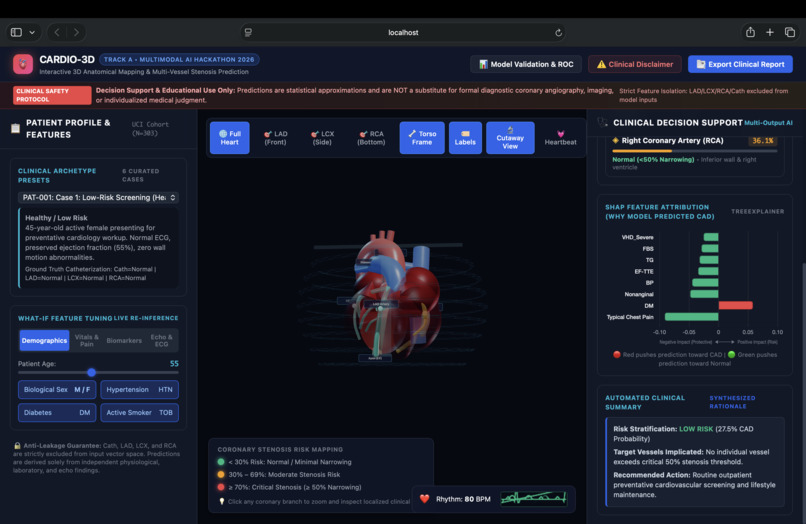Click the LOW RISK stratification text
806x524 pixels.
click(x=696, y=429)
